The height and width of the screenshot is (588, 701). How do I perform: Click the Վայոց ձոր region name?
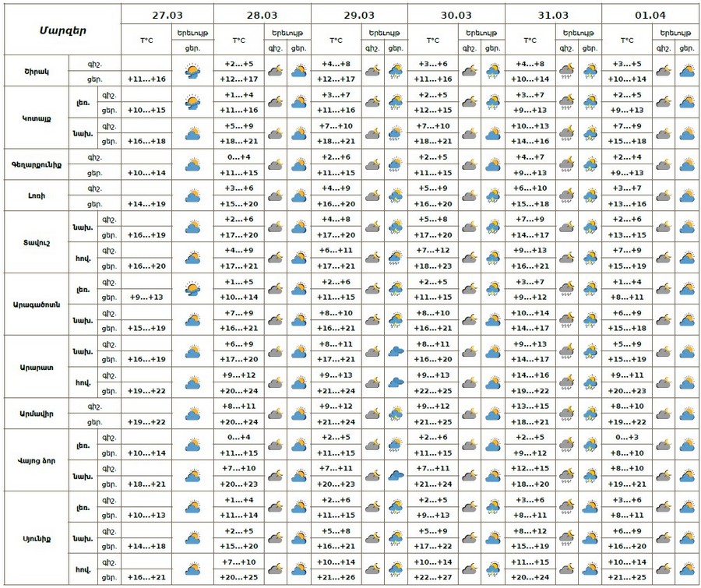click(x=37, y=460)
